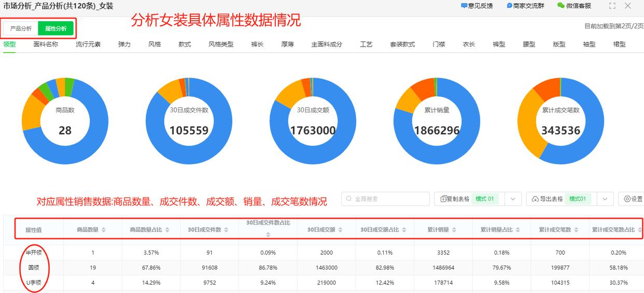Expand 导出表格 mode dropdown arrow
This screenshot has height=293, width=644.
click(605, 199)
